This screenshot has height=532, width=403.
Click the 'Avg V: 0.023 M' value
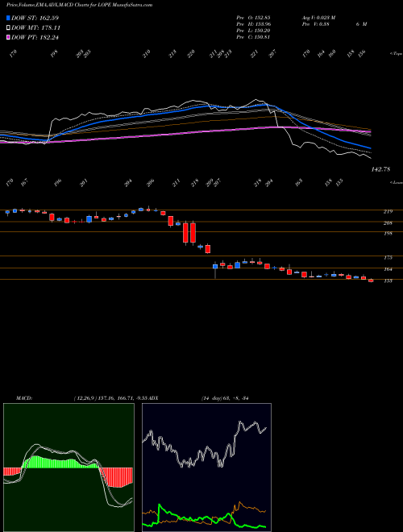pos(318,18)
